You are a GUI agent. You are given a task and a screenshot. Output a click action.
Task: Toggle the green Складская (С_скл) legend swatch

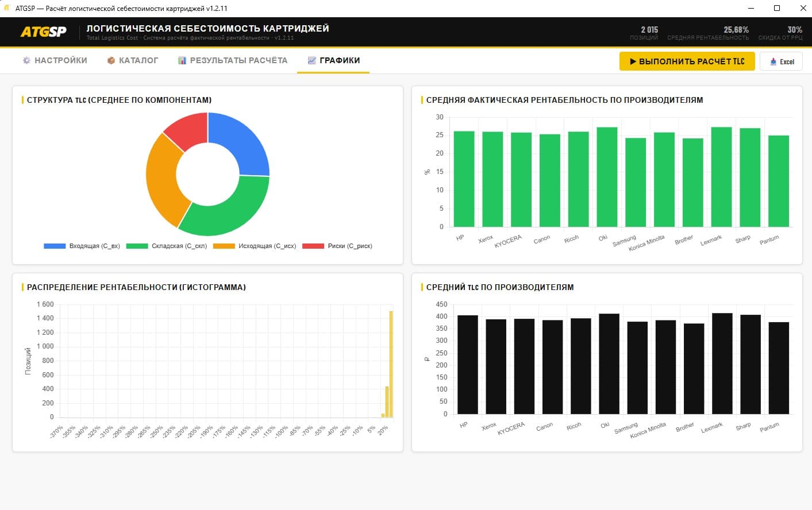137,246
